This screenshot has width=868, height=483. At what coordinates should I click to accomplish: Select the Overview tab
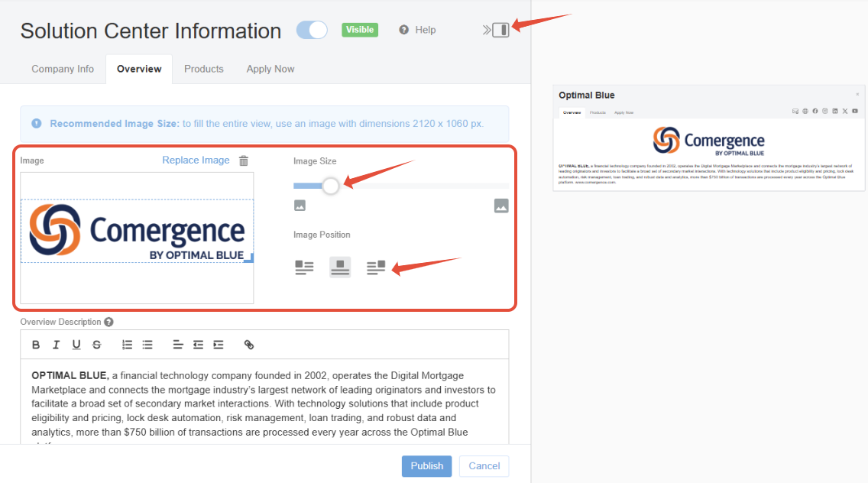pyautogui.click(x=139, y=70)
